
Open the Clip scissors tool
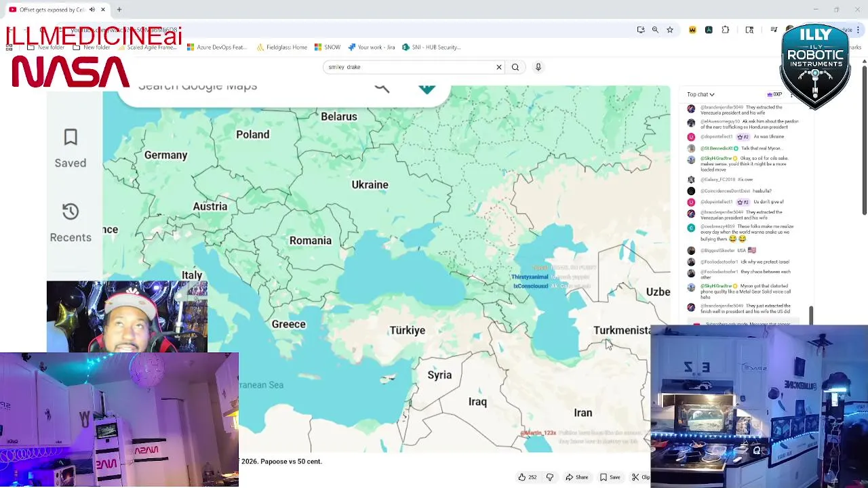click(640, 477)
